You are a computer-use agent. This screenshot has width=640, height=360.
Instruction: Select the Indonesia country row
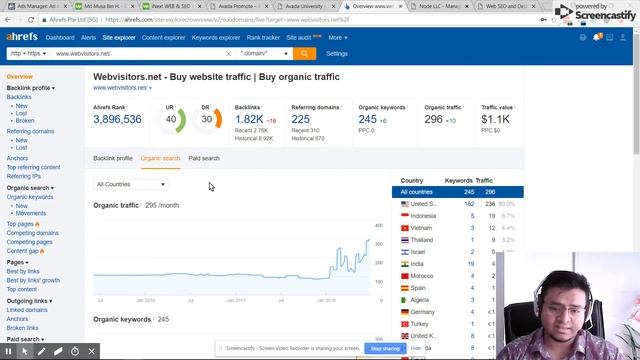(458, 216)
